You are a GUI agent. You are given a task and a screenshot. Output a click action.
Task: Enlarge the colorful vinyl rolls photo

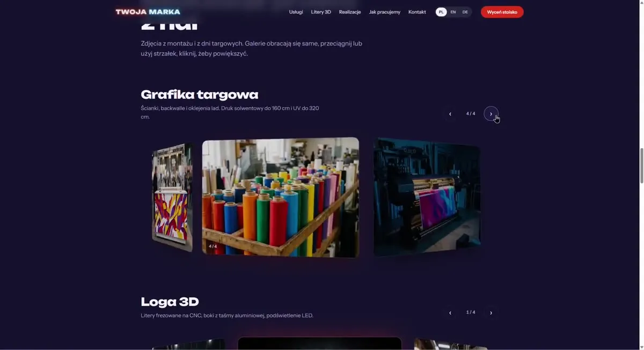coord(281,197)
